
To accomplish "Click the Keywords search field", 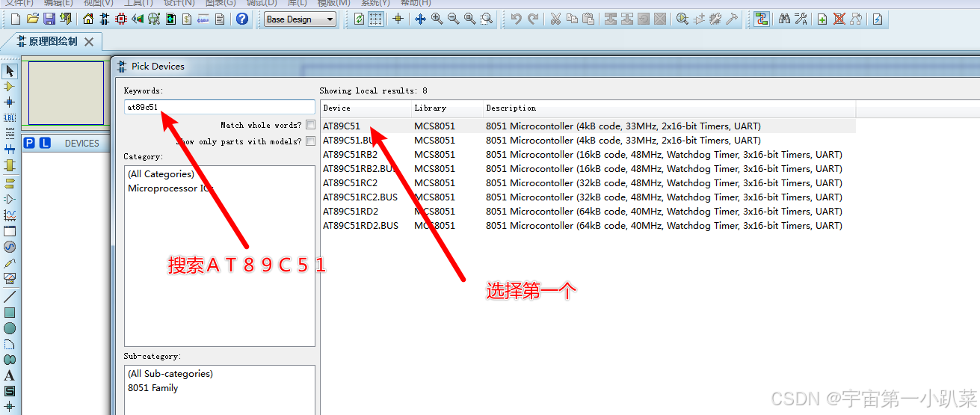I will 220,107.
